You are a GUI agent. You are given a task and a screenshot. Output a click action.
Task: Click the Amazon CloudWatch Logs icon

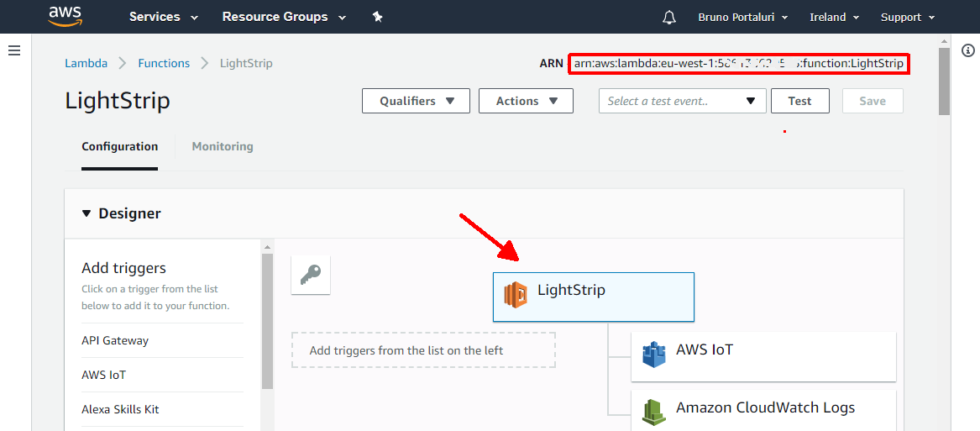click(x=653, y=412)
